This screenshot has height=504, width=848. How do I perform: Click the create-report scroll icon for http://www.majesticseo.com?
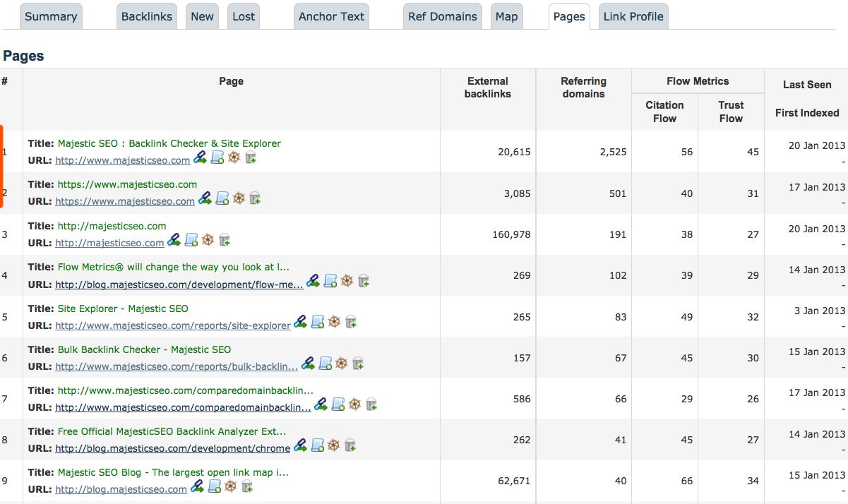click(217, 157)
